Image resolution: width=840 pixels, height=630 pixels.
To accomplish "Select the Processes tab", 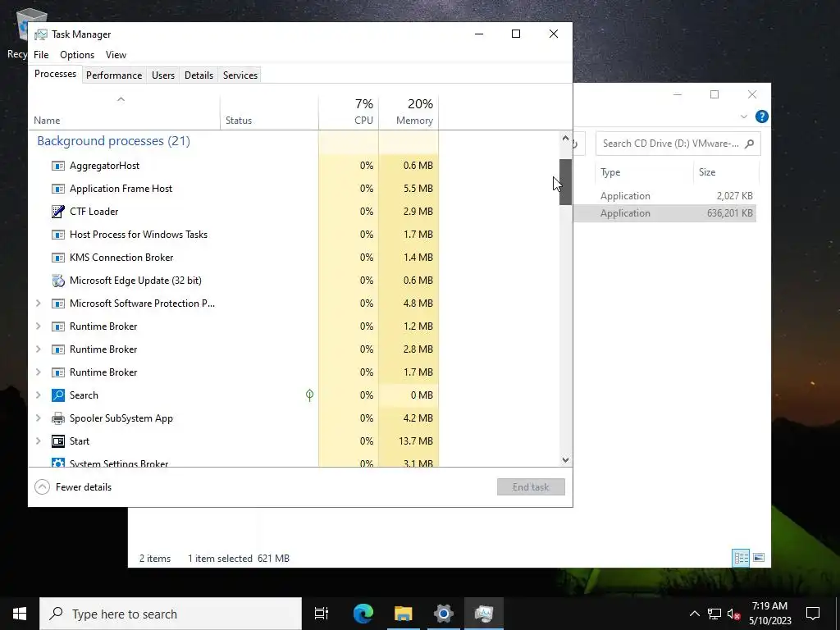I will click(x=55, y=74).
